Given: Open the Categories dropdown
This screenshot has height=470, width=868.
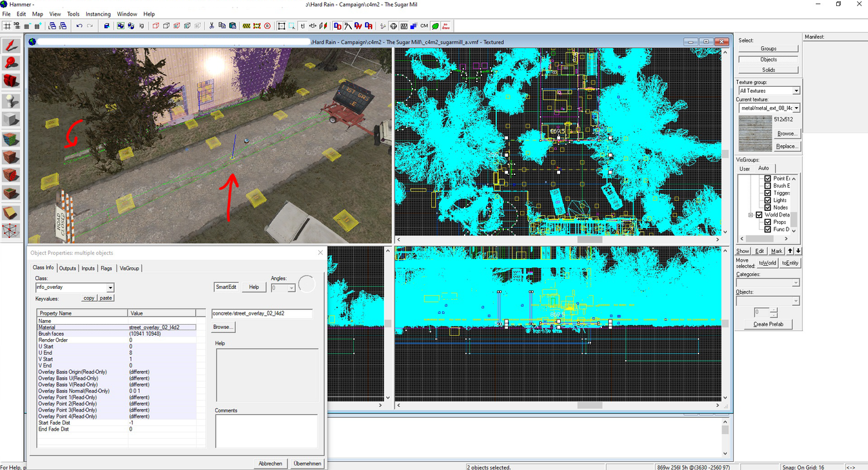Looking at the screenshot, I should [796, 283].
